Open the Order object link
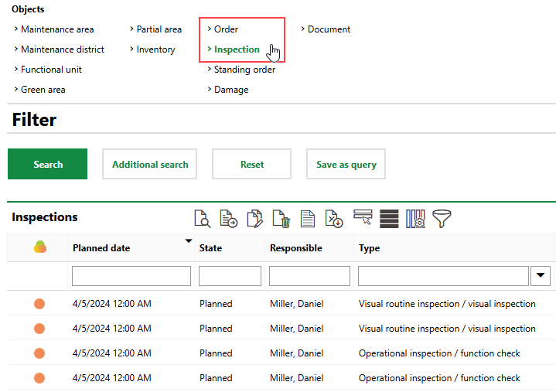Screen dimensions: 556x392 (226, 29)
